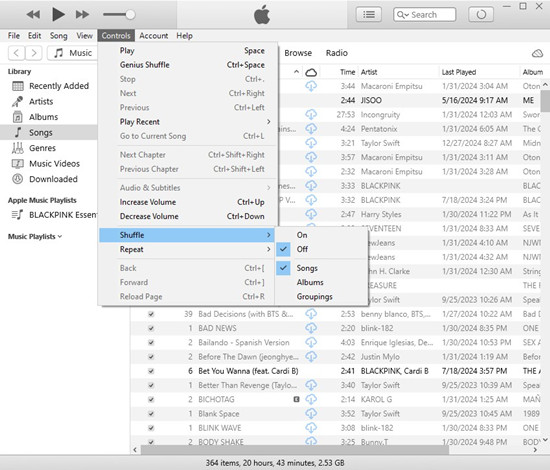Open the Account menu

point(153,36)
